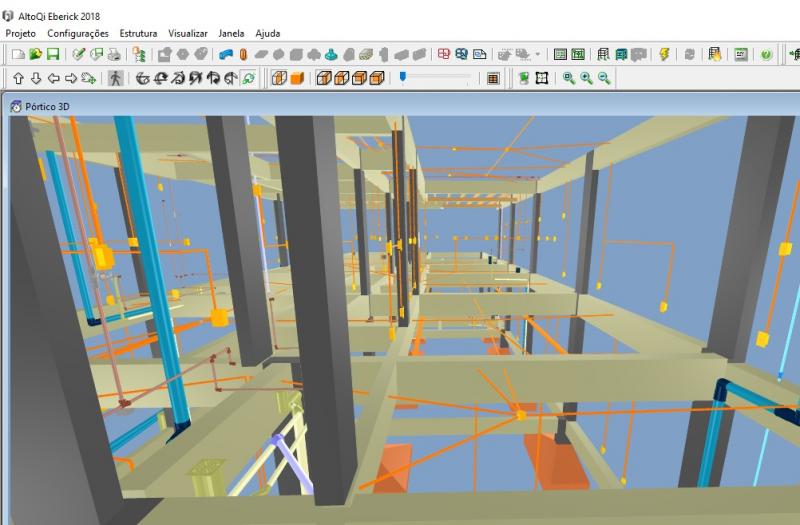The height and width of the screenshot is (525, 800).
Task: Move camera right with the right arrow
Action: click(71, 79)
